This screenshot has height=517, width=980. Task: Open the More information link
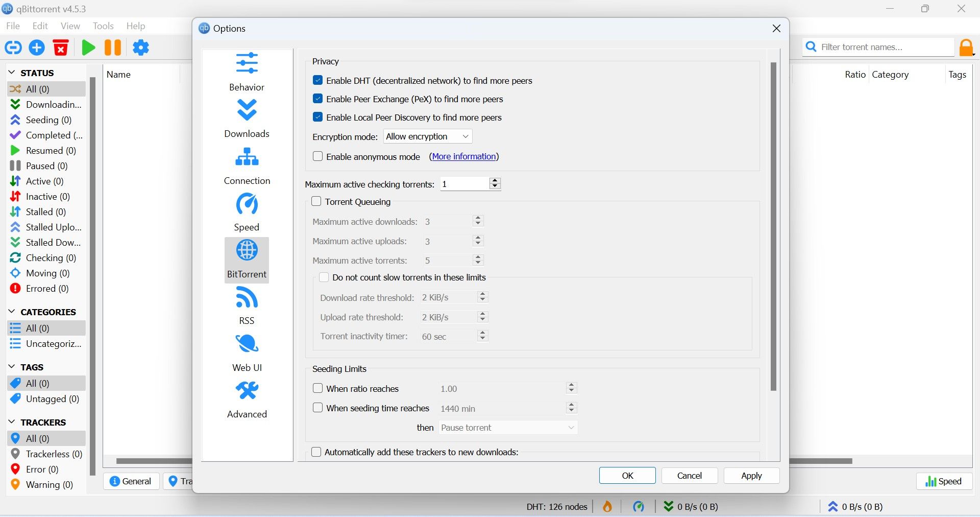click(x=464, y=156)
